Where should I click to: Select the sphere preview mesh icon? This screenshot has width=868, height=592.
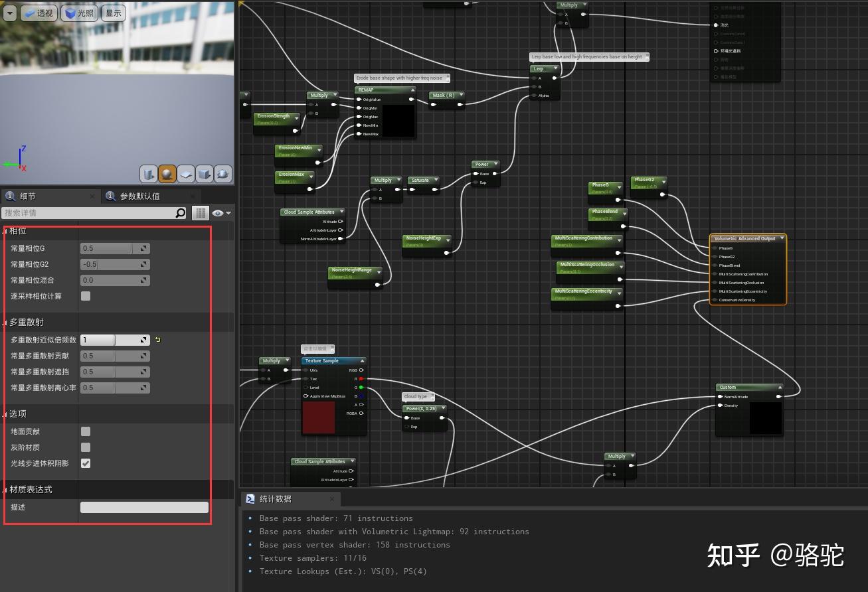click(167, 173)
